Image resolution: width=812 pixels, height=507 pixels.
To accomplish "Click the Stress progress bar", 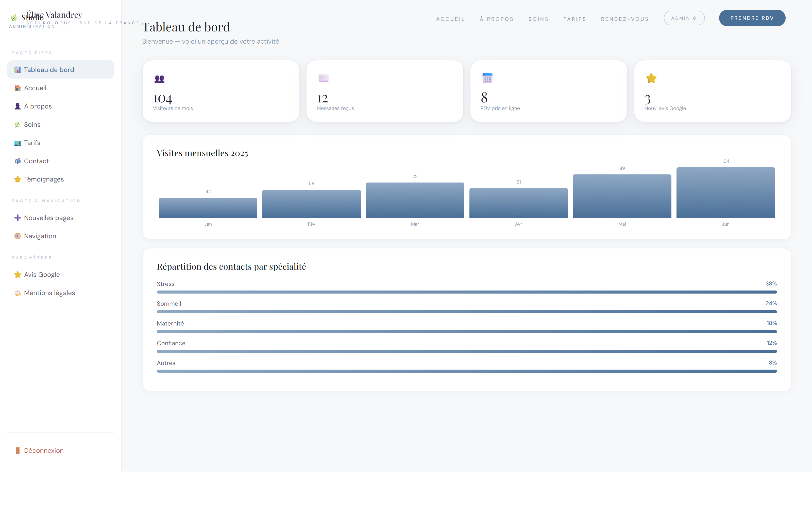I will pos(467,292).
